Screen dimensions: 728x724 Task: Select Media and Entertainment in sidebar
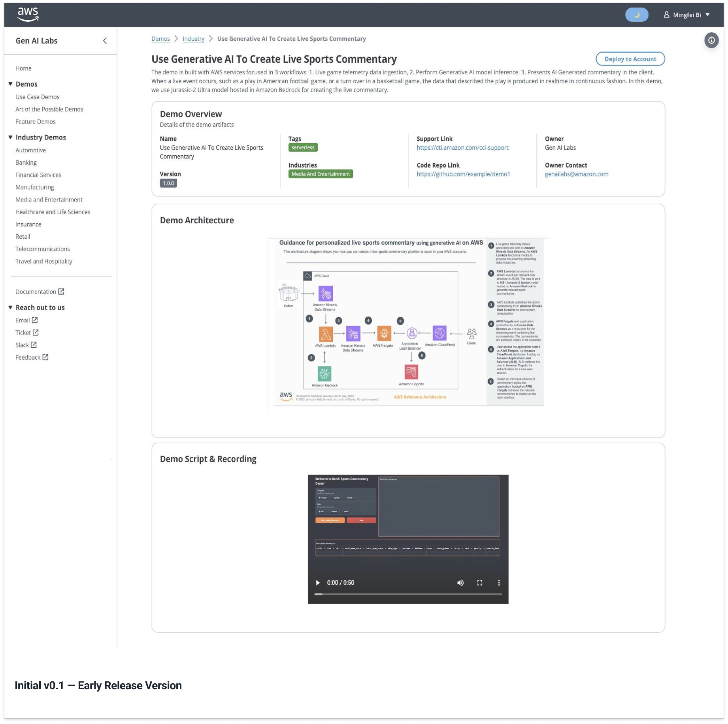point(49,200)
